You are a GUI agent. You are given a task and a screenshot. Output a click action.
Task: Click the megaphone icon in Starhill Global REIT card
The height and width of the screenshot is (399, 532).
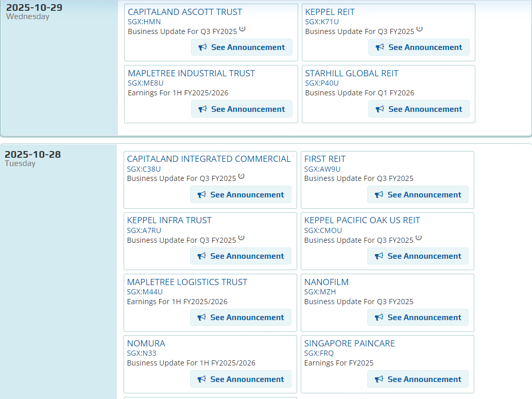point(380,109)
